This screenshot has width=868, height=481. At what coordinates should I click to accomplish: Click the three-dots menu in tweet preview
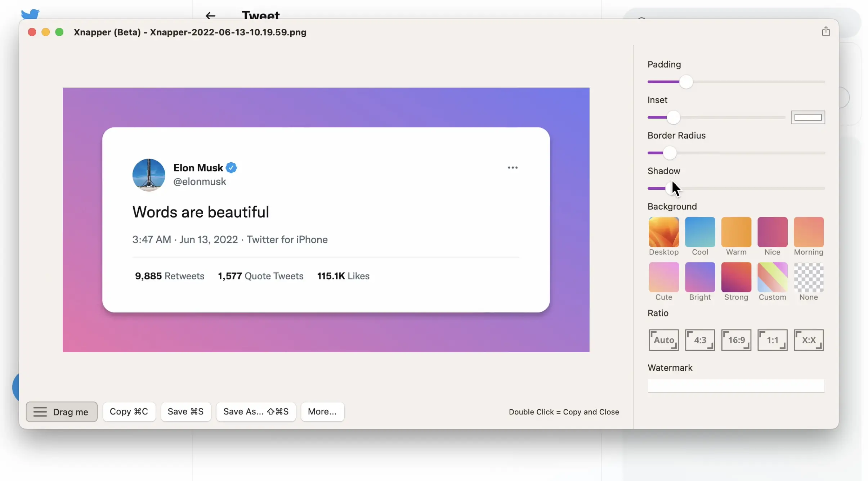click(x=513, y=168)
